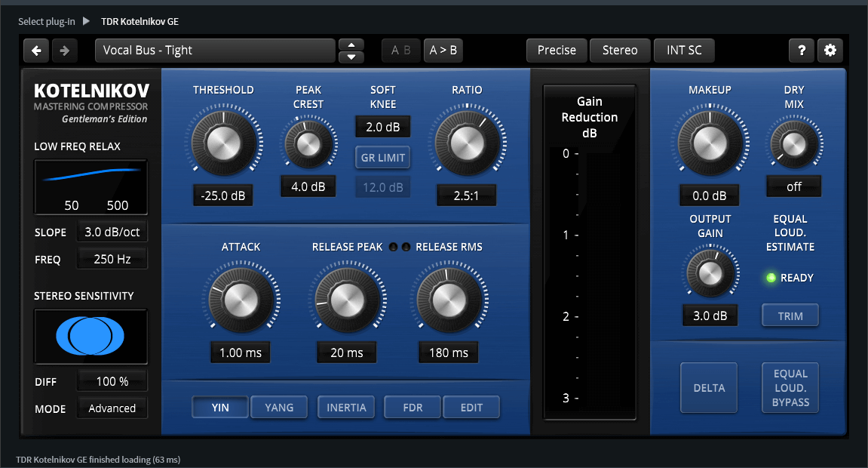Click the TDR Kotelnikov GE plug-in name
Viewport: 868px width, 468px height.
click(x=140, y=22)
